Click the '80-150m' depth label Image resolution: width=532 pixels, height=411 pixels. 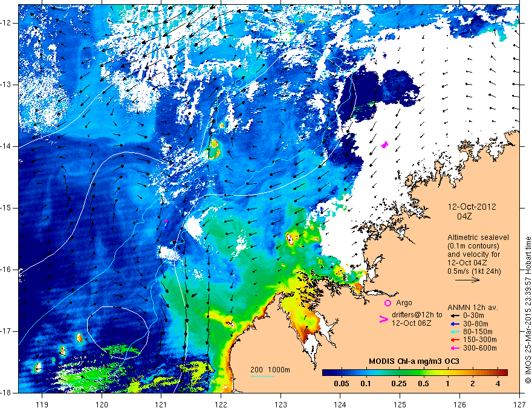[x=478, y=332]
